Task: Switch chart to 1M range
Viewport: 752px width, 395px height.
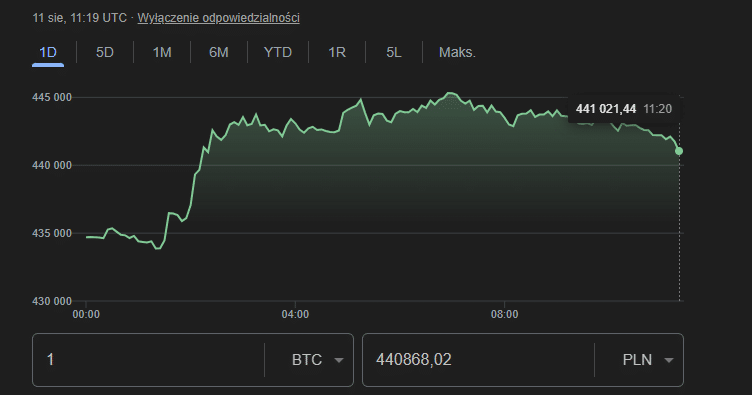Action: tap(162, 52)
